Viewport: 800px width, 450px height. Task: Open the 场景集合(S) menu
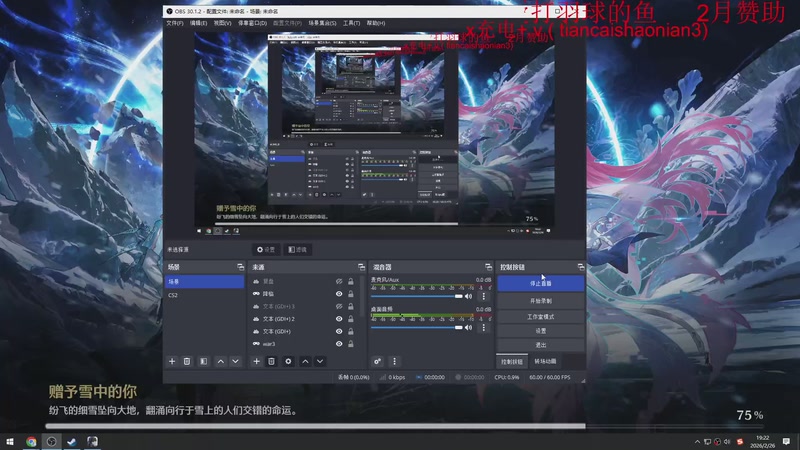coord(322,23)
